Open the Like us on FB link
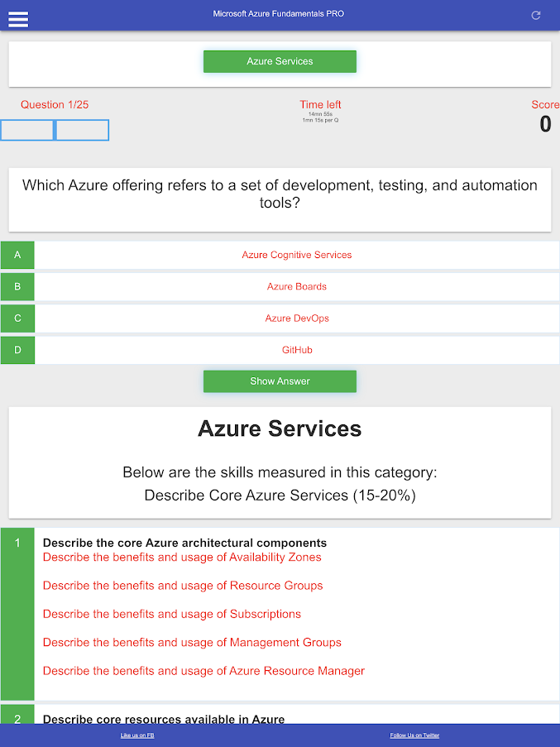 (x=137, y=735)
